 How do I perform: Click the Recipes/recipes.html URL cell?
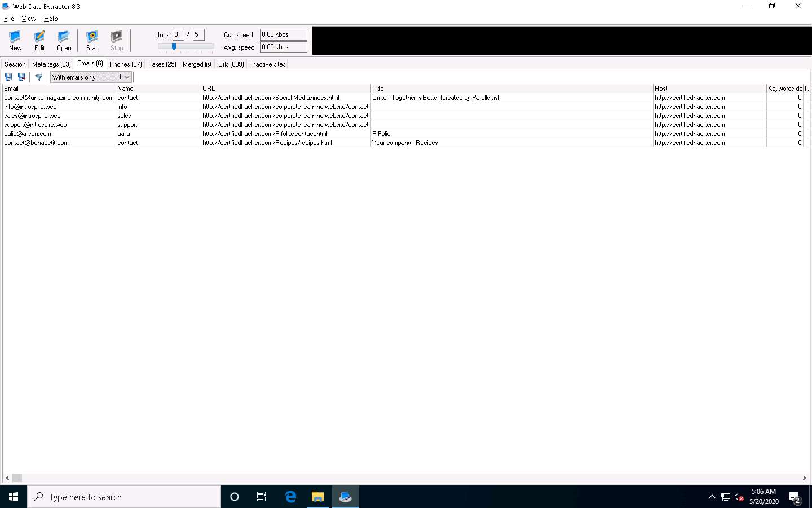286,143
